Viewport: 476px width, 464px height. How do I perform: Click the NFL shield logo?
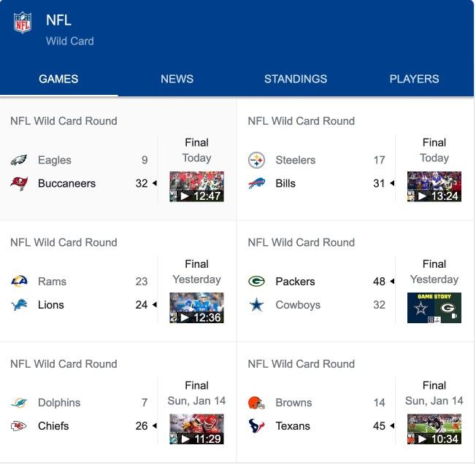coord(23,23)
